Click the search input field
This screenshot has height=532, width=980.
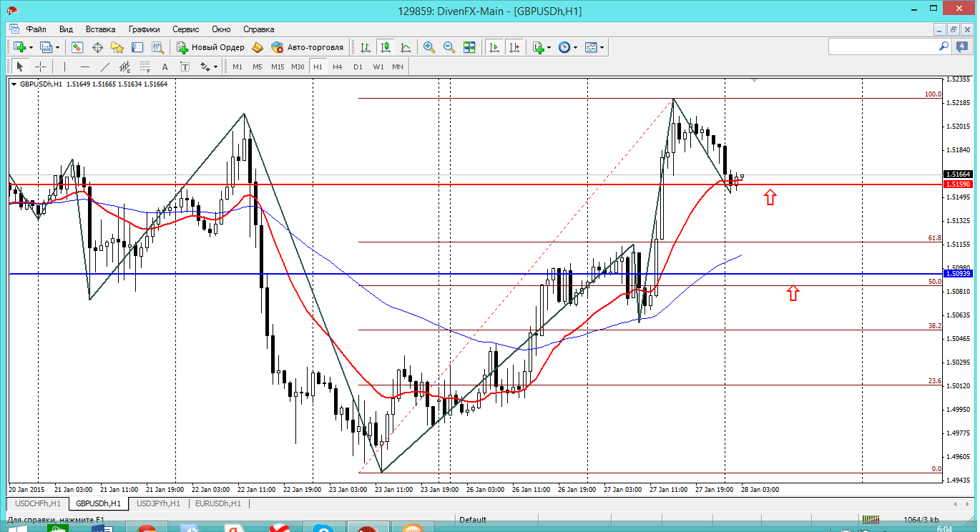(x=883, y=46)
